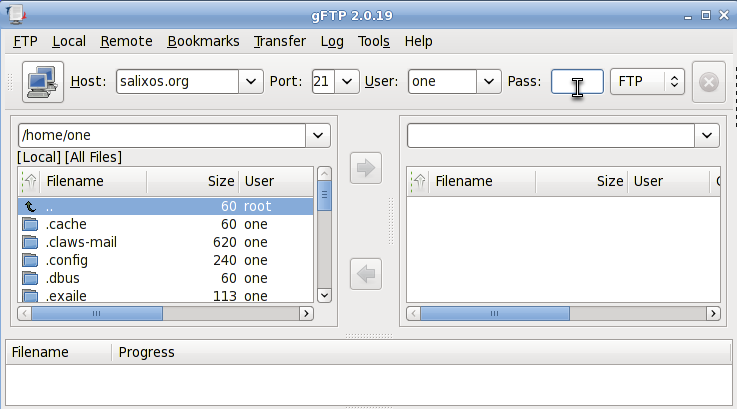Screen dimensions: 737x409
Task: Click the remote Size column header
Action: (x=582, y=181)
